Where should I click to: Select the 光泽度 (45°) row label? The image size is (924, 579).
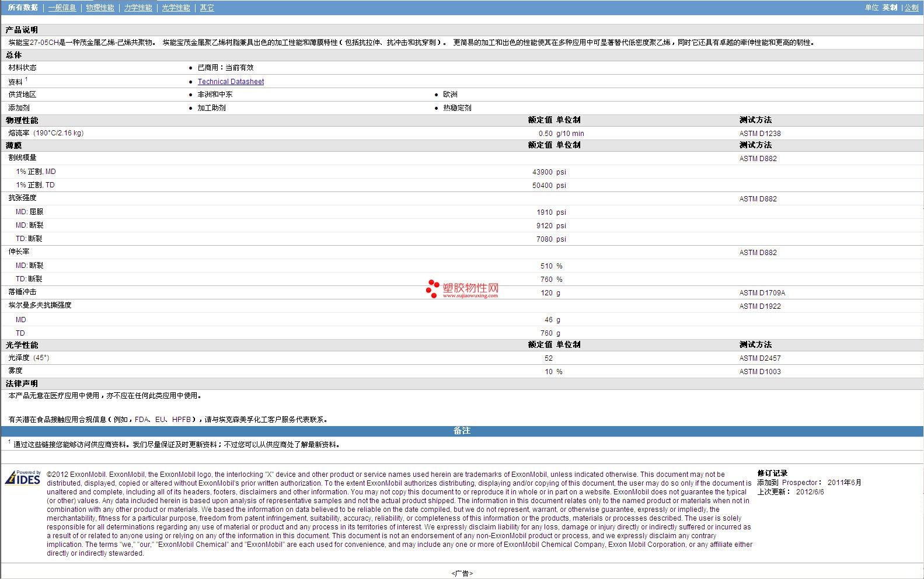coord(29,358)
